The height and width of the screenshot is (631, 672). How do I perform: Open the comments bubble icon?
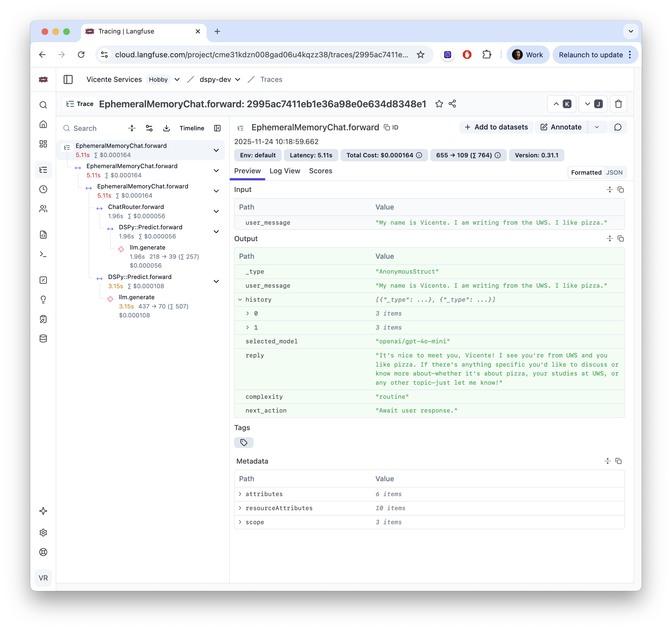point(618,127)
